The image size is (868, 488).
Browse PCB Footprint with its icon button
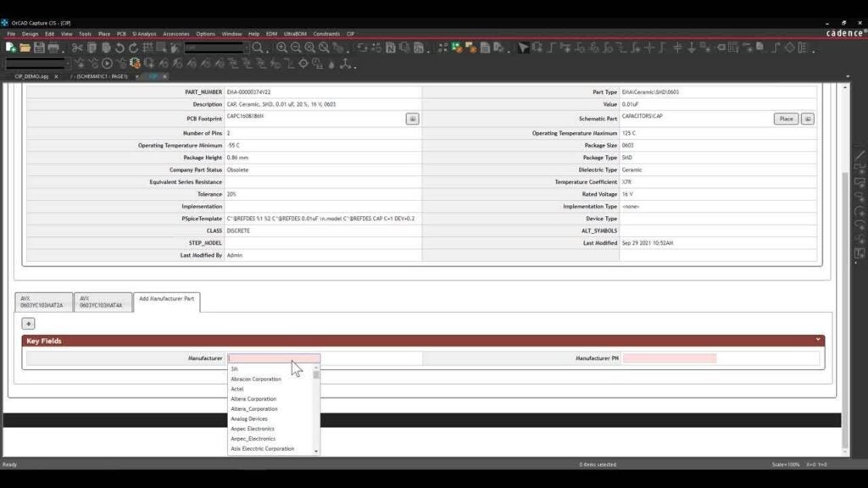click(x=413, y=119)
